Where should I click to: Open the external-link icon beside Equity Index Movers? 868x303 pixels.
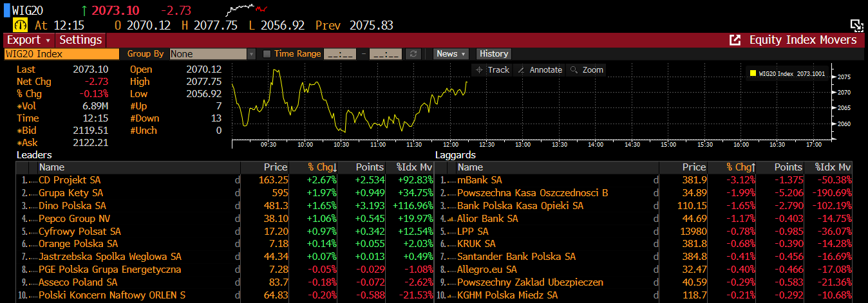click(735, 40)
